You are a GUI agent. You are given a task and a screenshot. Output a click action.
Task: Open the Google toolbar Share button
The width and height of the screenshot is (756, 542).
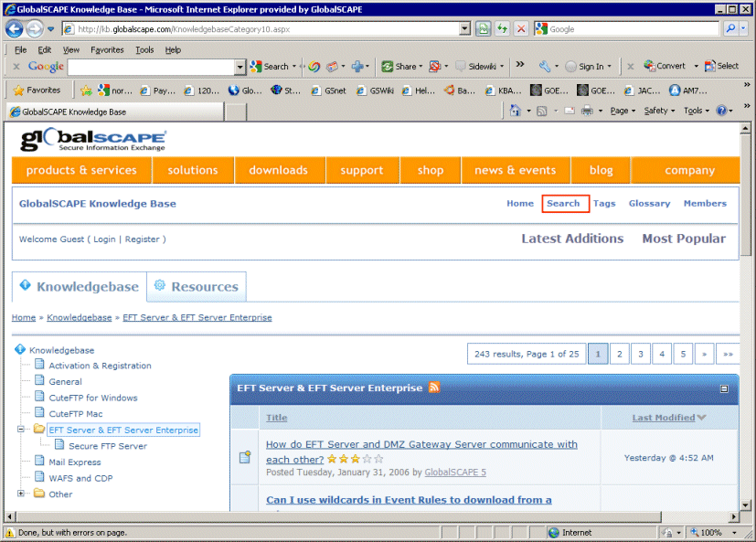(x=399, y=67)
